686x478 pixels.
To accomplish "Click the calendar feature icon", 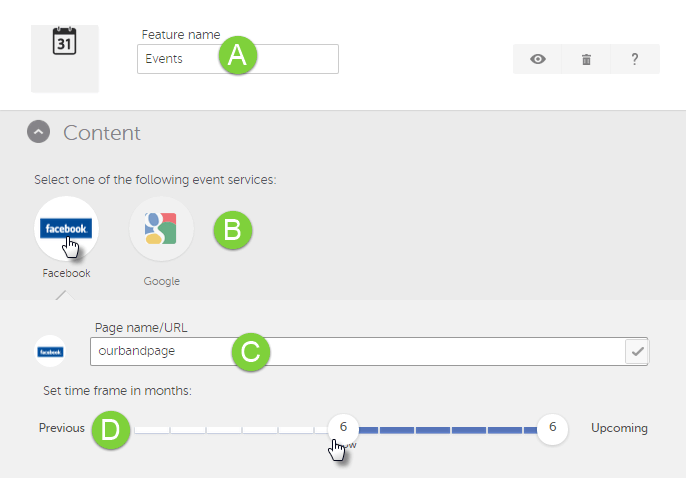I will click(x=65, y=43).
